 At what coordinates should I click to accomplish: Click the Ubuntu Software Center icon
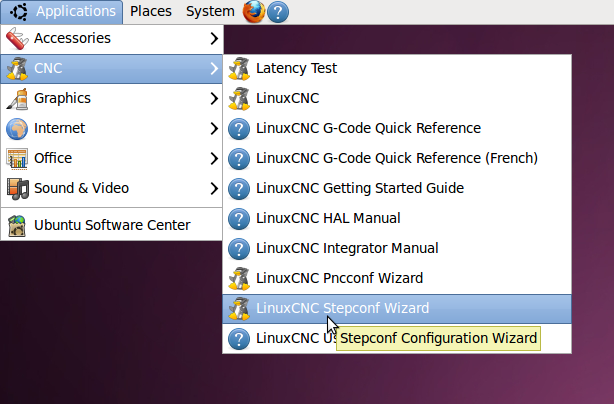click(x=17, y=225)
